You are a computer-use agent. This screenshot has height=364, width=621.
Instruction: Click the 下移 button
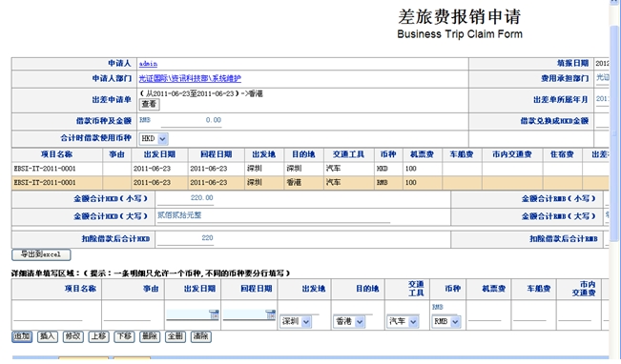tap(124, 336)
